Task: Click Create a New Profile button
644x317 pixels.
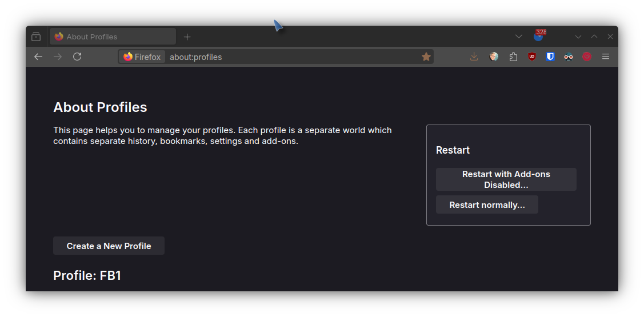Action: (x=109, y=246)
